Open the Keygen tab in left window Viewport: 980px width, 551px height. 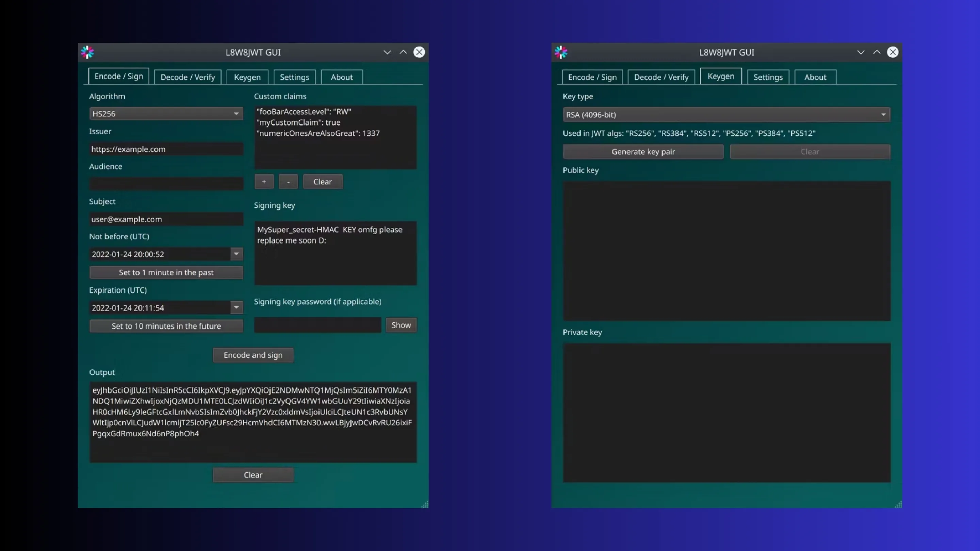tap(247, 77)
